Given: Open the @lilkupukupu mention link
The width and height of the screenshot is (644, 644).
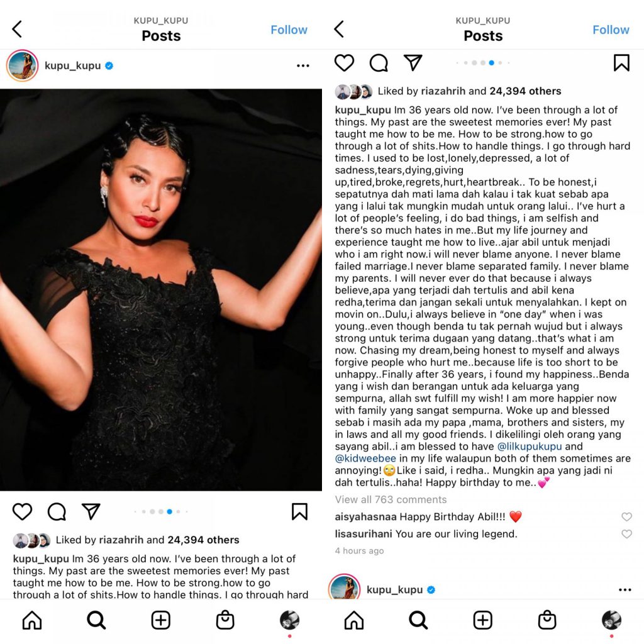Looking at the screenshot, I should pos(530,447).
